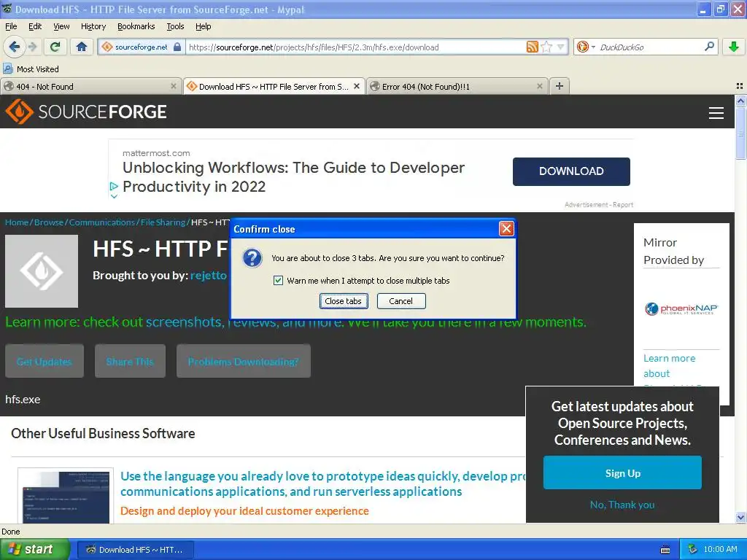Close the Confirm close dialog with X
The image size is (747, 560).
[x=506, y=229]
